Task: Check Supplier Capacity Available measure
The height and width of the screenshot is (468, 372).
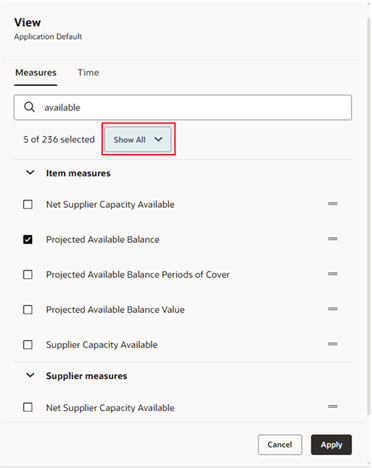Action: click(x=28, y=345)
